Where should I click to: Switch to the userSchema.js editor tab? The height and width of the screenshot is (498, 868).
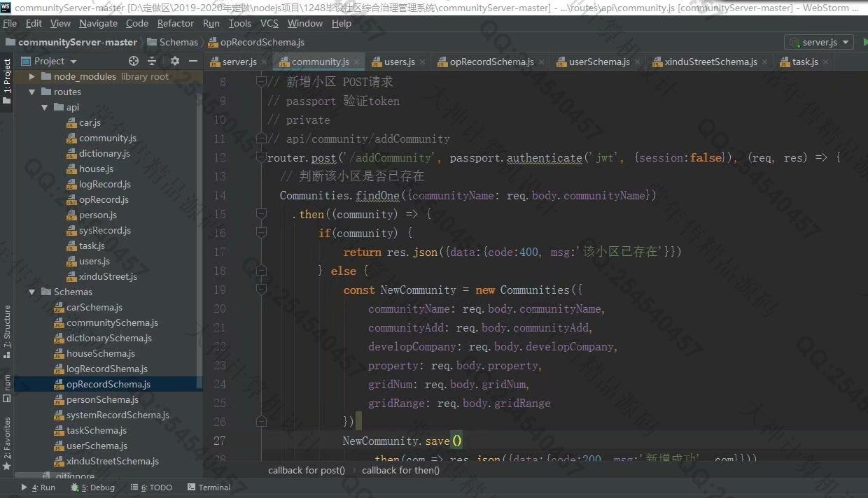click(598, 62)
